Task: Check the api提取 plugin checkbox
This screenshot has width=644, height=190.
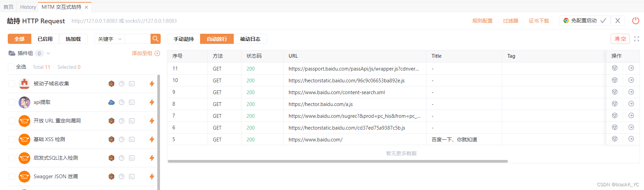Action: 12,102
